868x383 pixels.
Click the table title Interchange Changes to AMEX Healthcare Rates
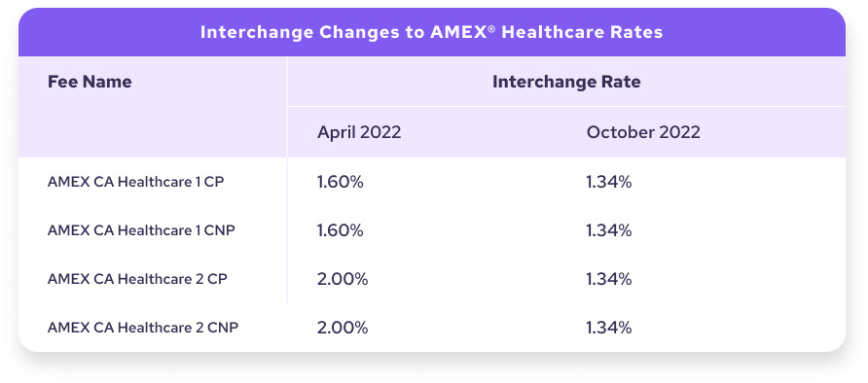tap(431, 32)
